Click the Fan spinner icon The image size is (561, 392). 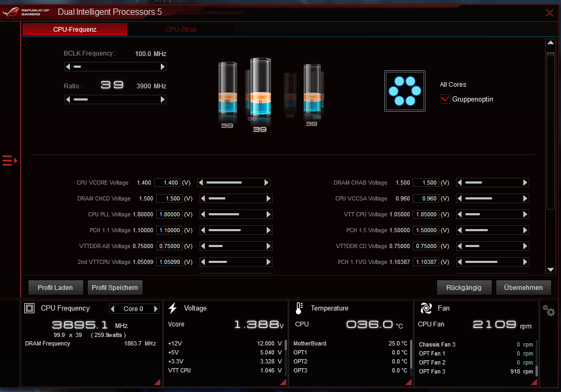(x=426, y=308)
